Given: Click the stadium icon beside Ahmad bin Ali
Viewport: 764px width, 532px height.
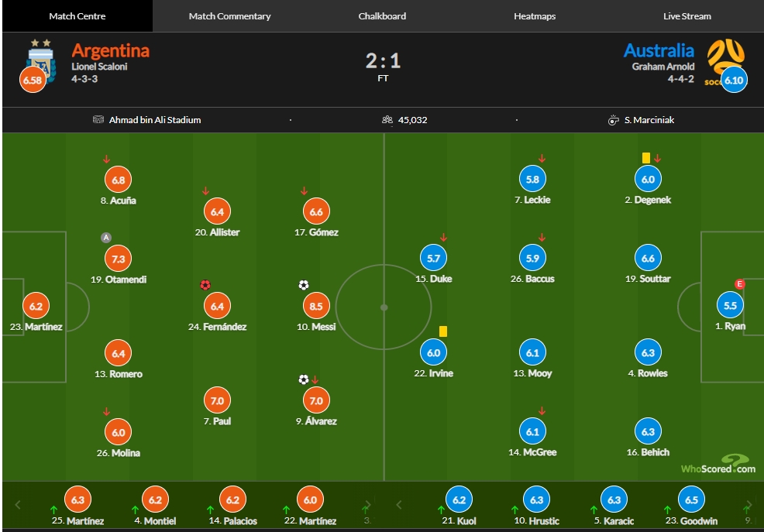Looking at the screenshot, I should pos(98,120).
